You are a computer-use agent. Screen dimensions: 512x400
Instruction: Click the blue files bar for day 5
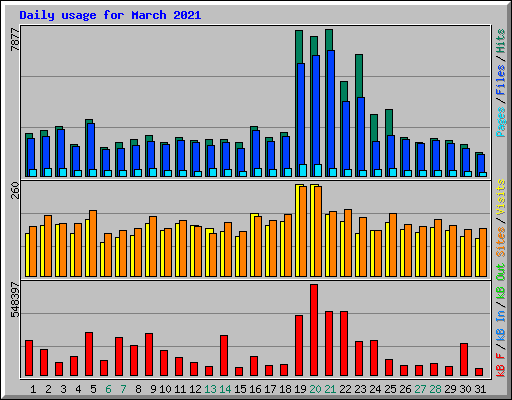click(91, 150)
